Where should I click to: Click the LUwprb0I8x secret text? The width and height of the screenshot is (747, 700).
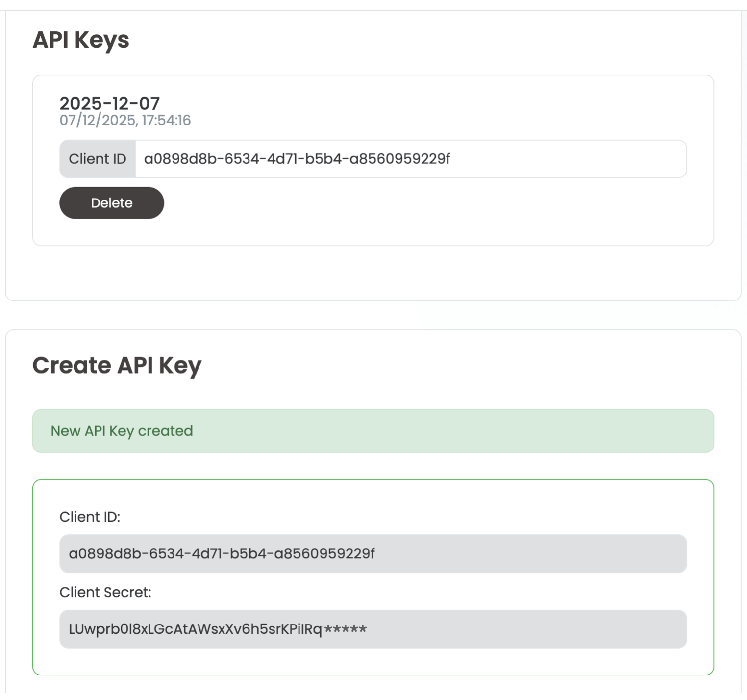[x=195, y=629]
